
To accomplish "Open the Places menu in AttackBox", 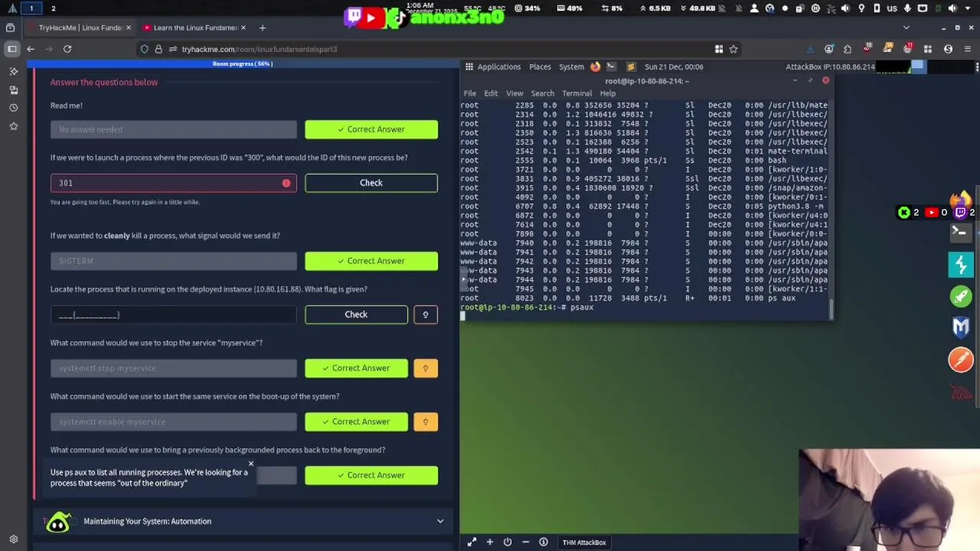I will (540, 67).
